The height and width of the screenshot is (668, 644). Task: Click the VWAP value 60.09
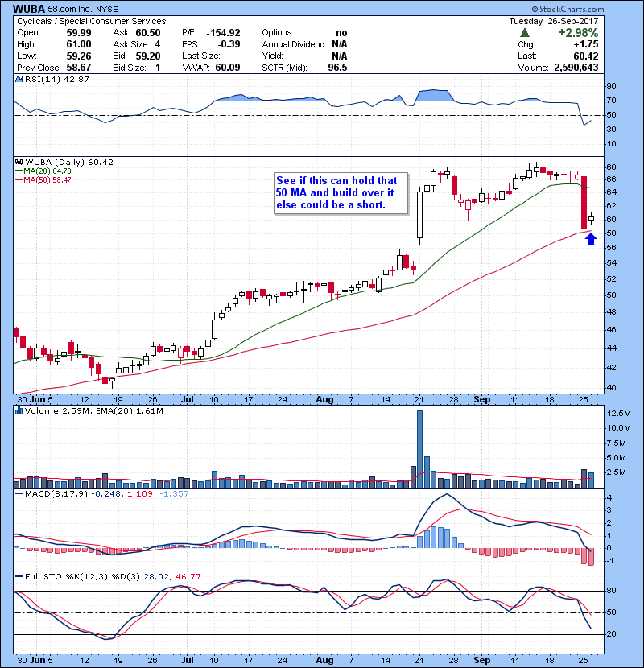click(228, 68)
